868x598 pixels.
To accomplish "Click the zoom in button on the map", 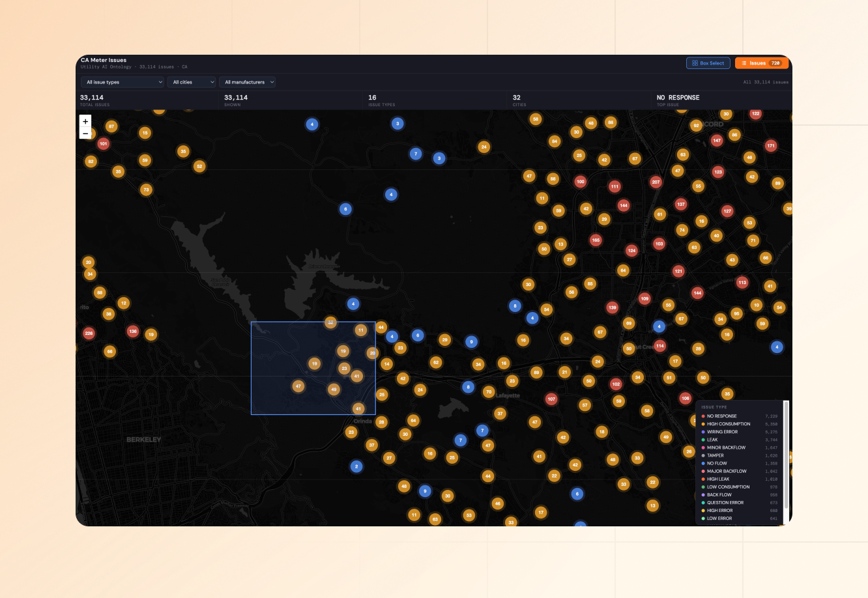I will pyautogui.click(x=85, y=121).
